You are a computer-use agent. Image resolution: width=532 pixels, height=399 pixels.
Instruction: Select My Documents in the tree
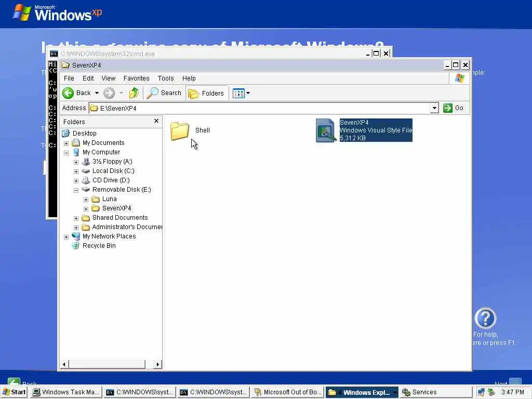[x=103, y=143]
